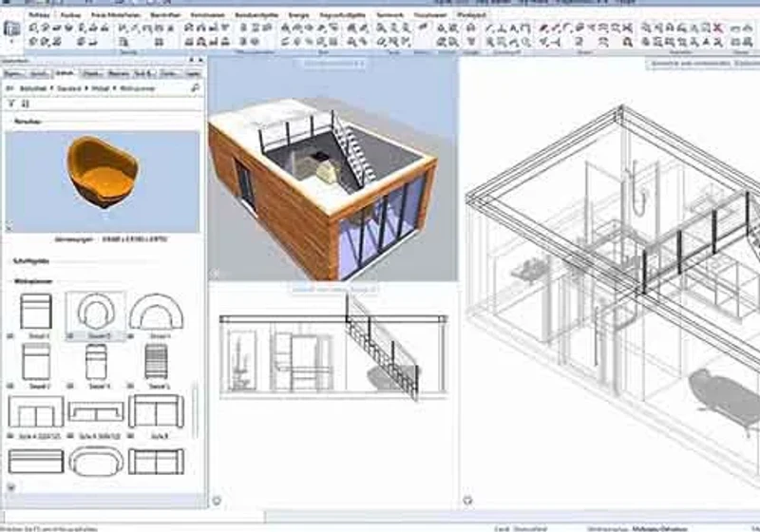Open the application menu button in ribbon corner
The width and height of the screenshot is (760, 532).
click(x=12, y=29)
